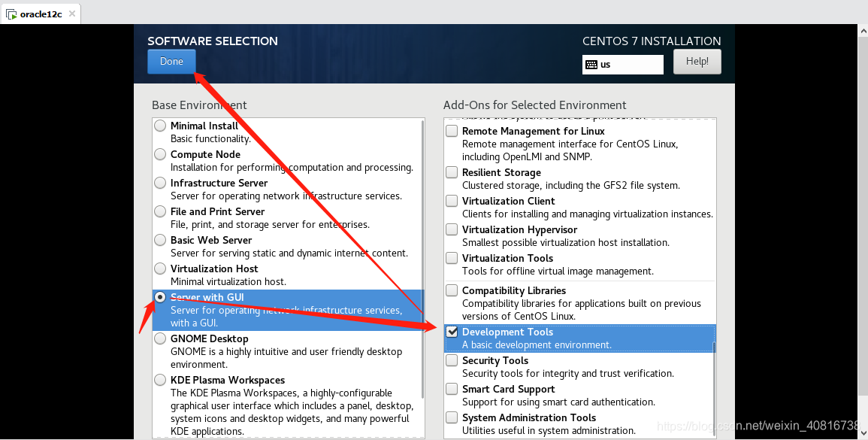Click 'Security tools for integrity and trust verification.'
This screenshot has height=440, width=868.
pos(568,373)
